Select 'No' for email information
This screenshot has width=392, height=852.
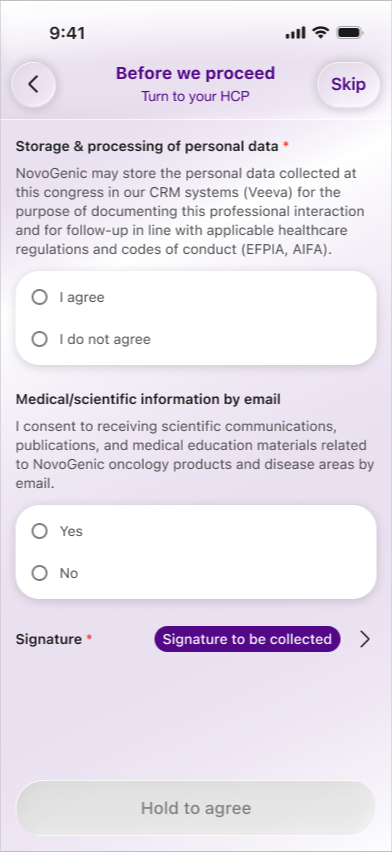(40, 573)
